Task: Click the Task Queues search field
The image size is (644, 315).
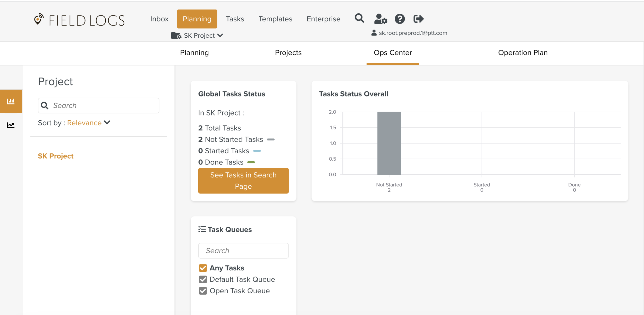Action: point(243,251)
